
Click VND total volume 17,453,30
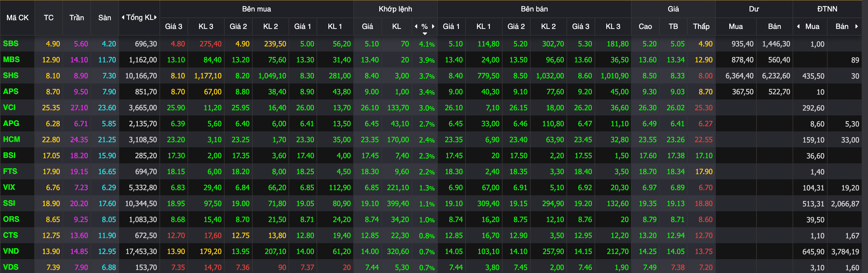141,252
